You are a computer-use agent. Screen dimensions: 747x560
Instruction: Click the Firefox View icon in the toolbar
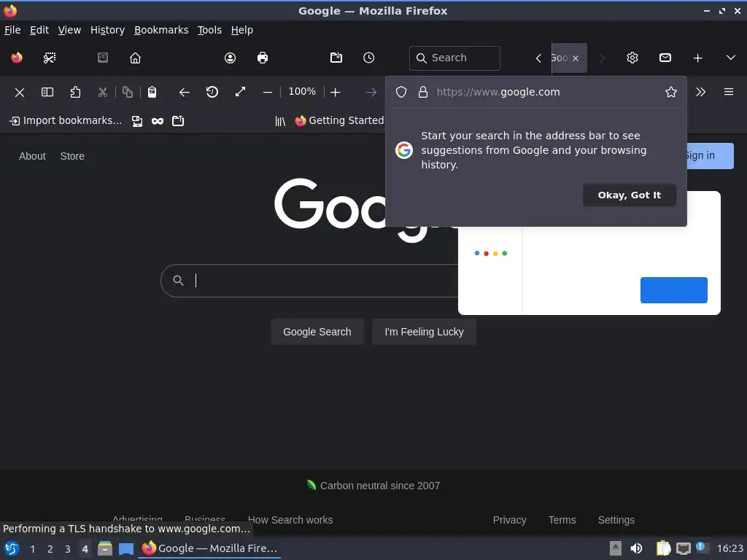click(x=17, y=58)
